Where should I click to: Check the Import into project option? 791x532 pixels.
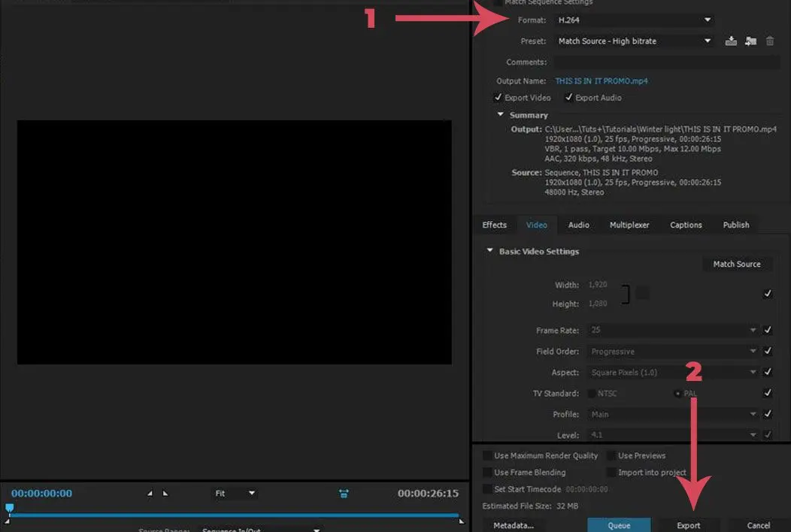pos(611,473)
